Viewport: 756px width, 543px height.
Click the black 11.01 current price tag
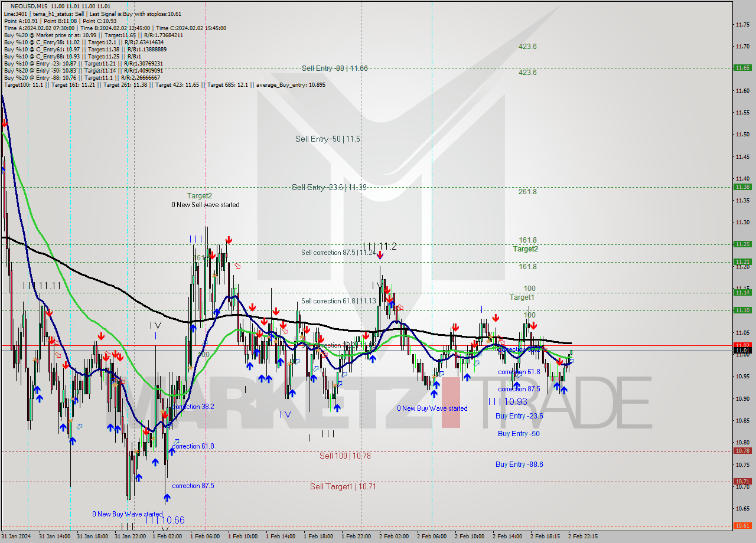pos(742,350)
